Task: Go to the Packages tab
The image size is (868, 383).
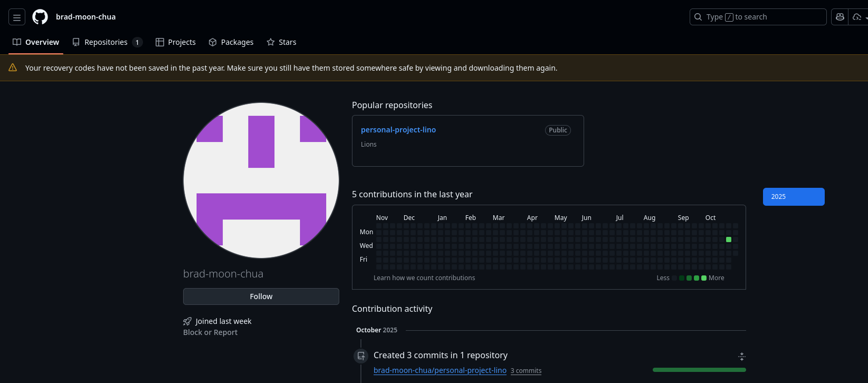Action: point(231,42)
